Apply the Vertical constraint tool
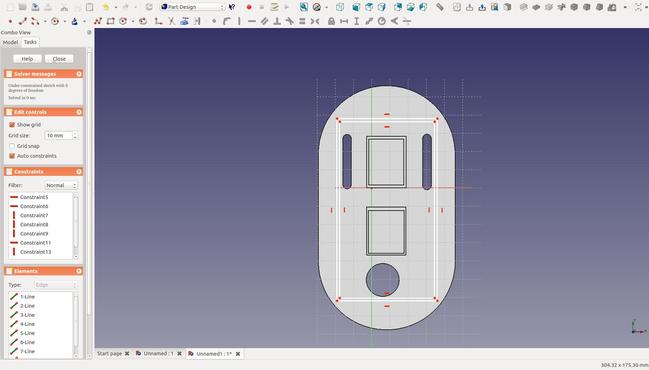Viewport: 649px width, 370px height. point(239,21)
